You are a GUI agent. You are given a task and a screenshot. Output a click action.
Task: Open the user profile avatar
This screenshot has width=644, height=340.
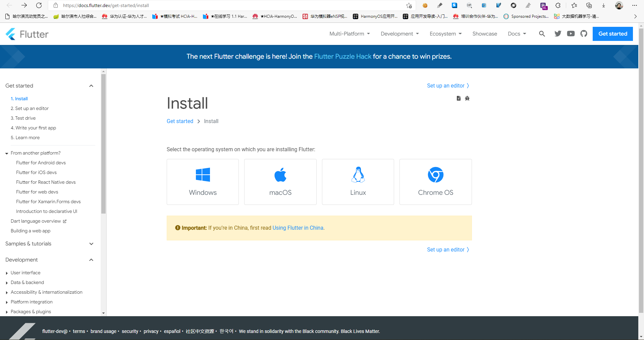619,5
